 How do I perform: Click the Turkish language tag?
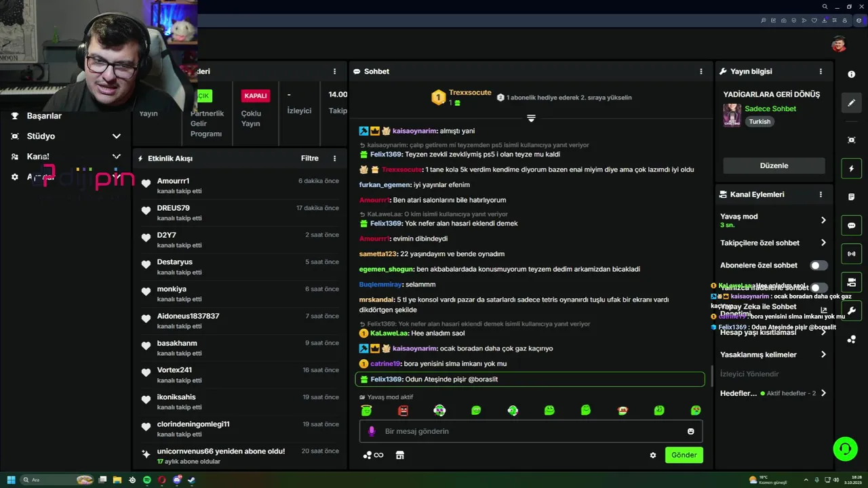click(759, 122)
